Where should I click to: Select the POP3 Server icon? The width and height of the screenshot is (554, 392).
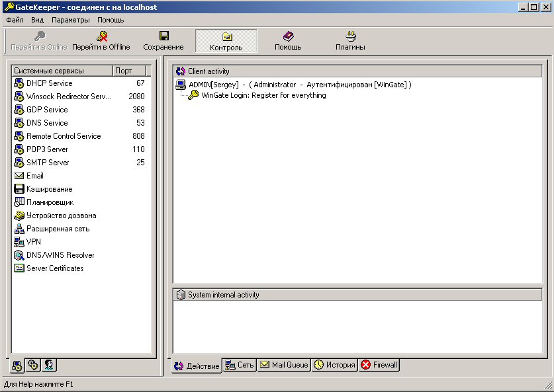[x=19, y=149]
